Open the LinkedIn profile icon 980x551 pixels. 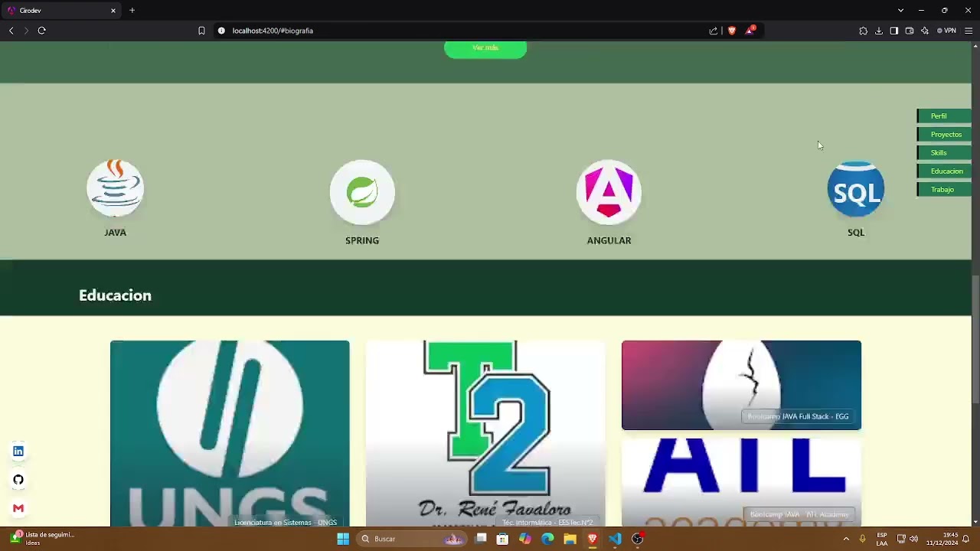[x=18, y=452]
